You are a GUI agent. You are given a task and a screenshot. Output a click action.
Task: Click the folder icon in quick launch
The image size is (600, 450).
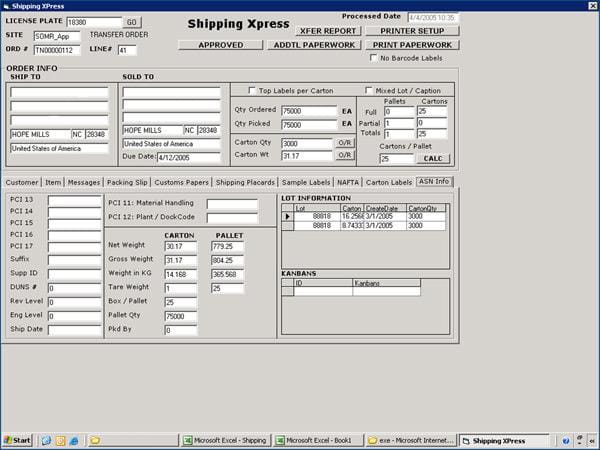(x=95, y=441)
